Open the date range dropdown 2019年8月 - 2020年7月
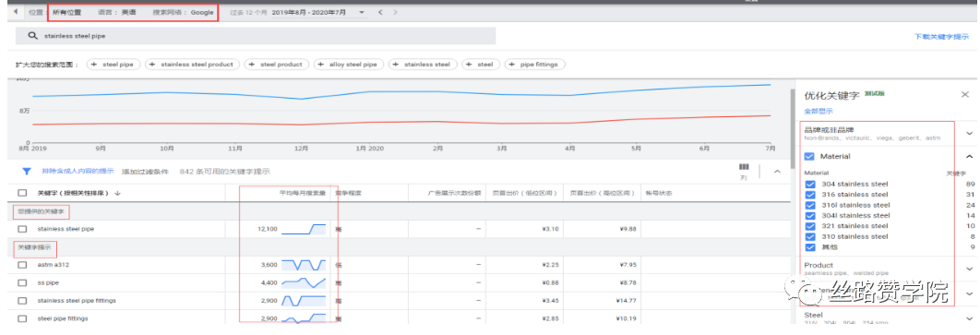Viewport: 980px width, 335px height. (318, 12)
